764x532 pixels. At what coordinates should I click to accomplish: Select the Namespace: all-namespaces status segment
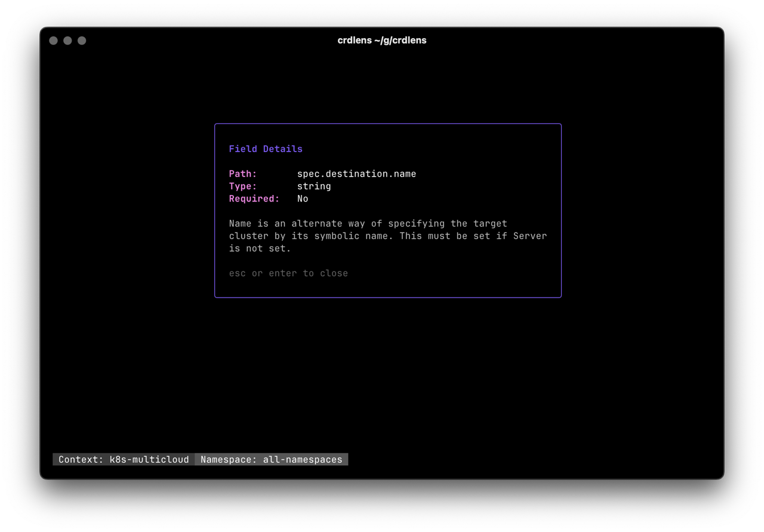[x=272, y=459]
